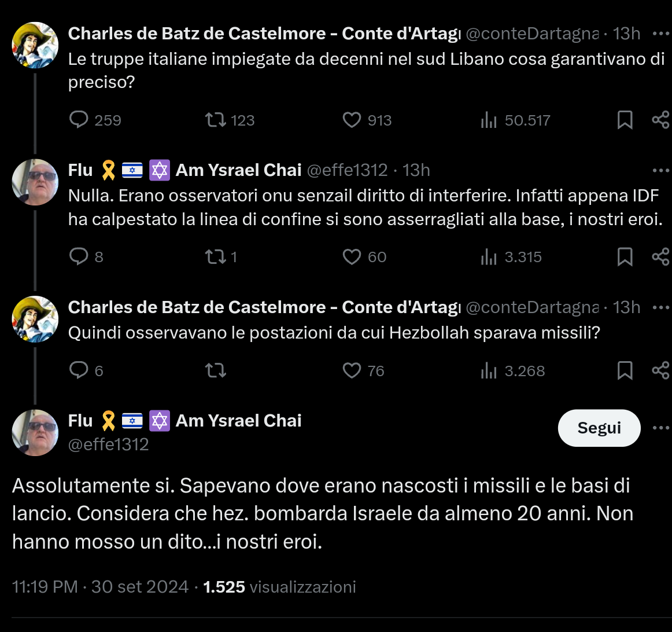The width and height of the screenshot is (672, 632).
Task: Select the retweet icon under Flu's first reply
Action: [215, 256]
